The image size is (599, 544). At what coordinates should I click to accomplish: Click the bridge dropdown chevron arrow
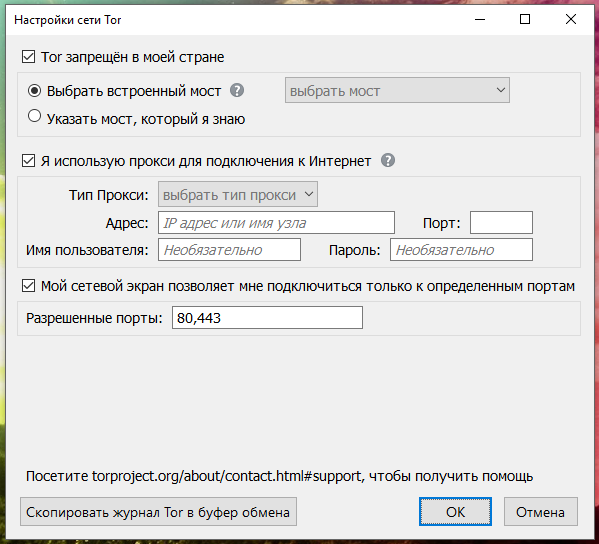500,90
